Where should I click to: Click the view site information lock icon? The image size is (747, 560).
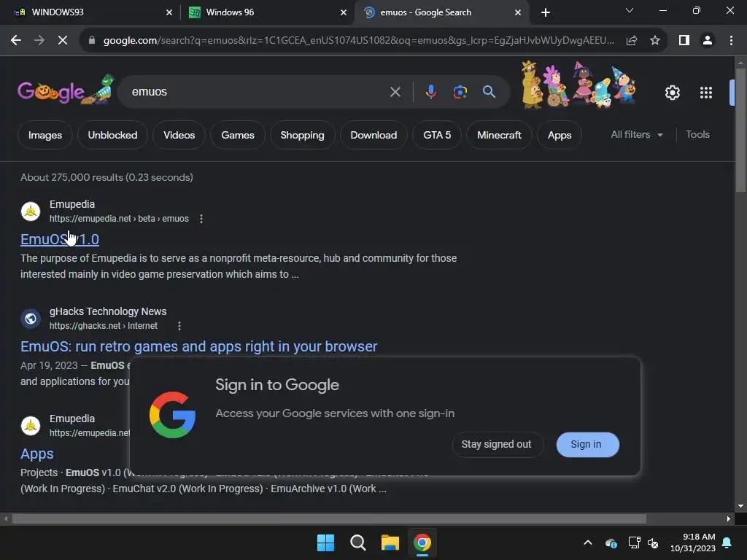click(x=92, y=41)
